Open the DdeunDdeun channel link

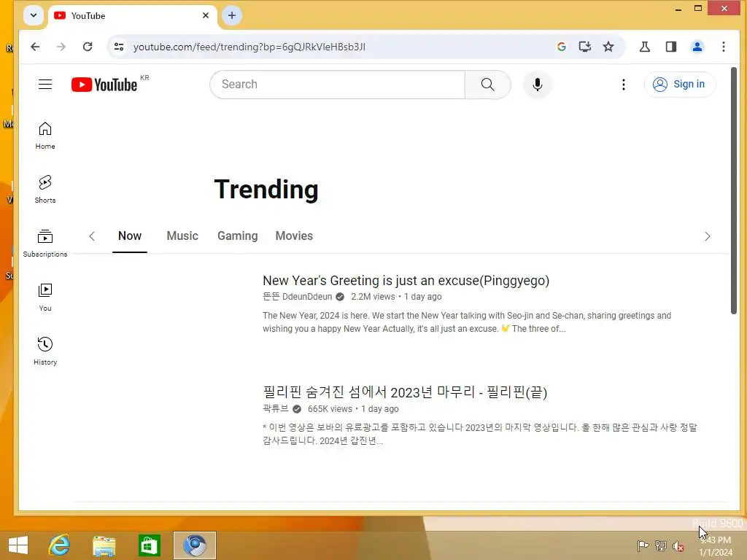pos(298,297)
